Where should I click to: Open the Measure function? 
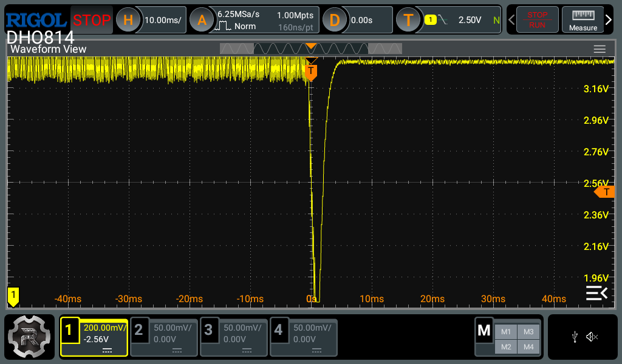[583, 20]
